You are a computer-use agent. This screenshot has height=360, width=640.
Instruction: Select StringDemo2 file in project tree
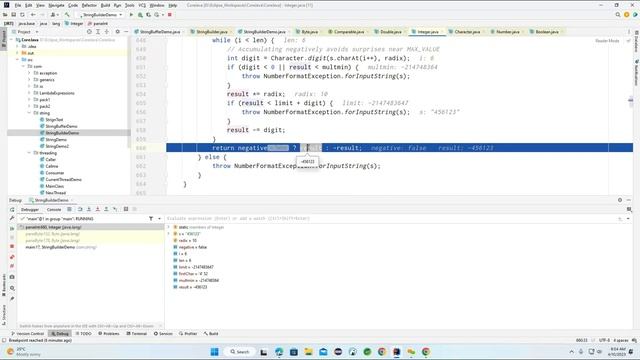click(x=57, y=146)
